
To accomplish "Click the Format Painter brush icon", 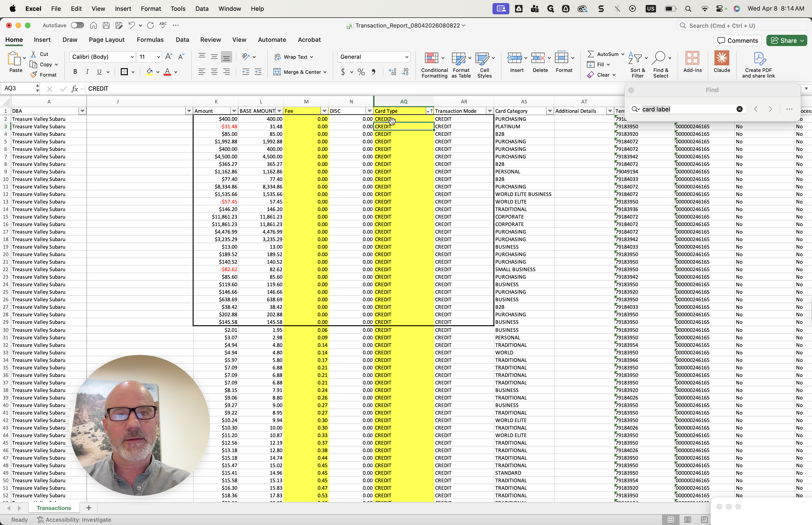I will (33, 75).
